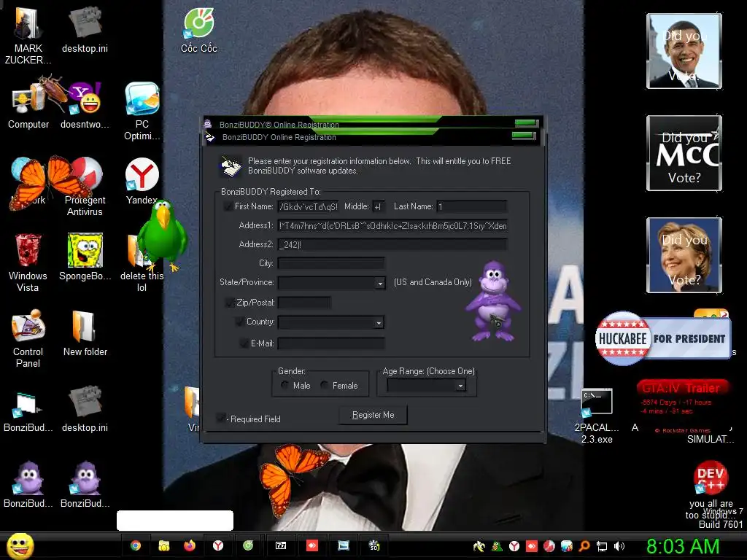Click the green parrot desktop agent
The image size is (747, 560).
point(162,235)
